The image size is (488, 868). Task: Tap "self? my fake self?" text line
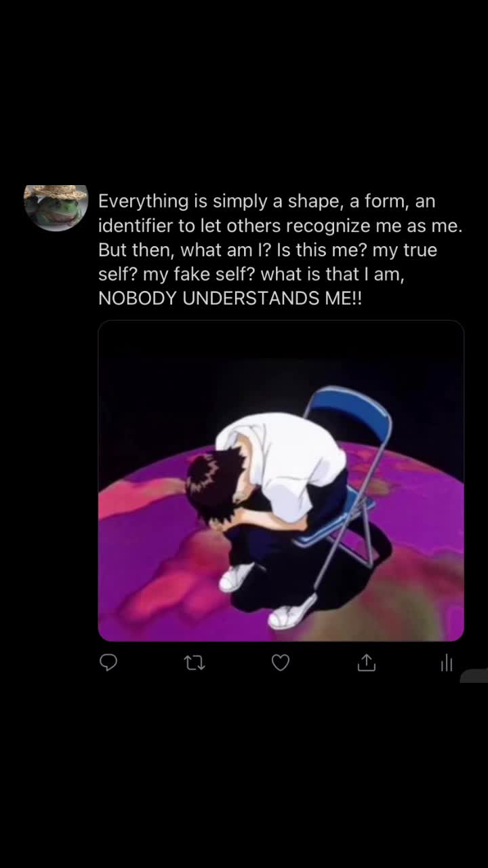tap(251, 274)
